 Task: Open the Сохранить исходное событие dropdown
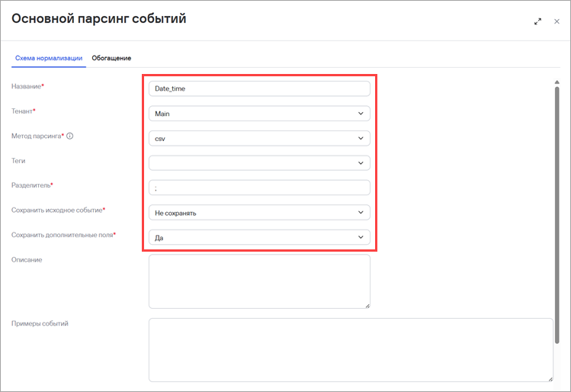(x=259, y=212)
